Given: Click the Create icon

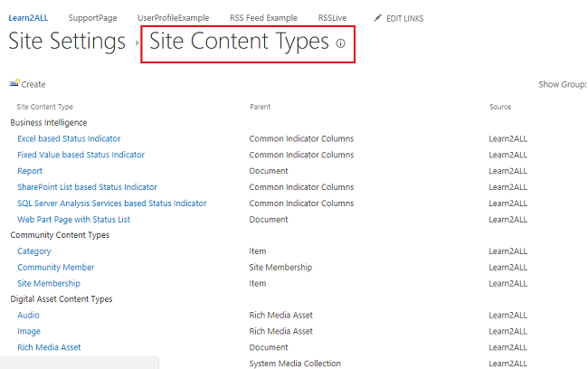Looking at the screenshot, I should coord(14,84).
